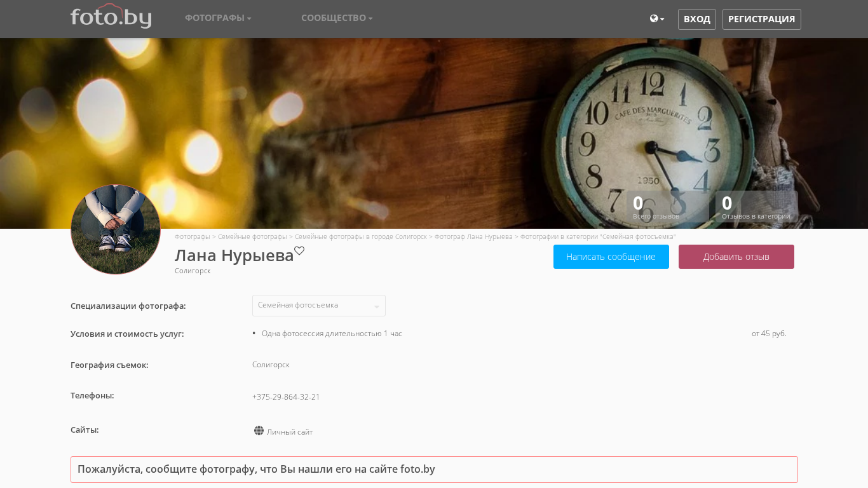Viewport: 868px width, 488px height.
Task: Open the Личный сайт link
Action: [290, 432]
